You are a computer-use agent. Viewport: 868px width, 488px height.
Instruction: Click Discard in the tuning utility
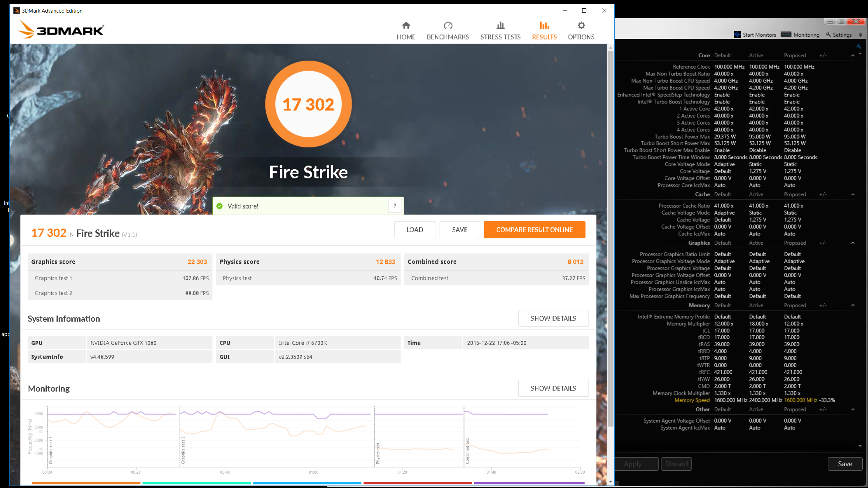[x=676, y=464]
